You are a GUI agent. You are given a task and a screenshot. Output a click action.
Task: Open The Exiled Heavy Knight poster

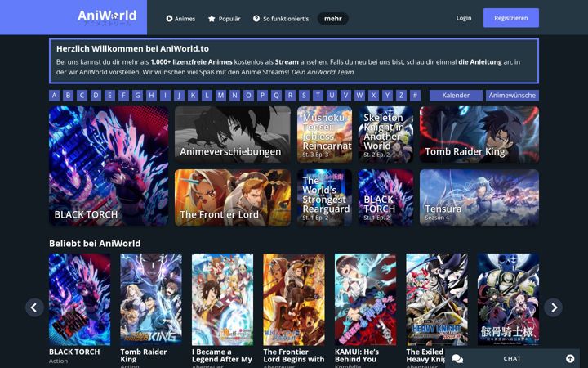[437, 299]
